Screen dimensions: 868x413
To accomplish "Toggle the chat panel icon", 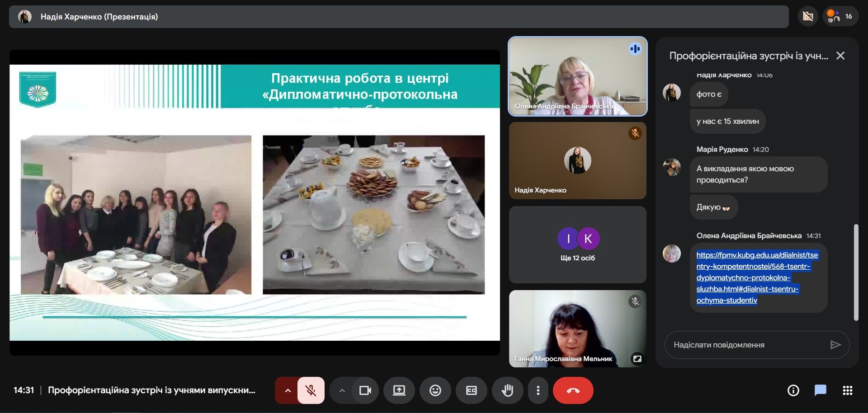I will point(820,390).
